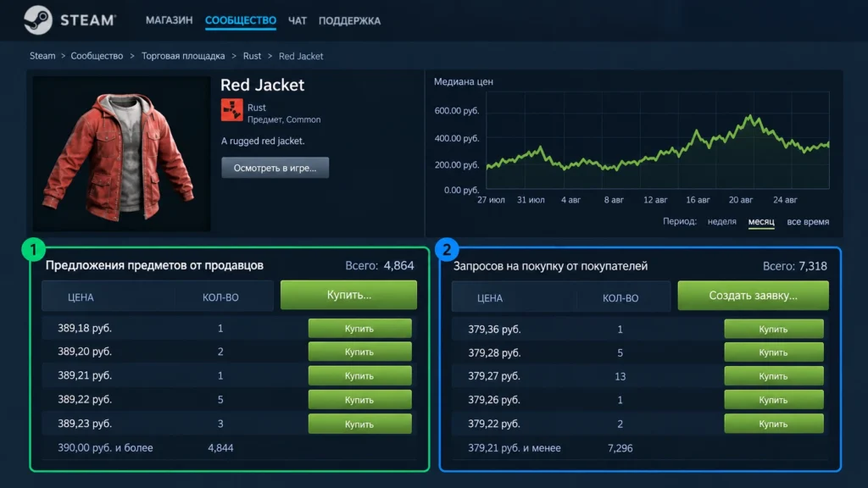The height and width of the screenshot is (488, 868).
Task: Click Купить for 379,28 руб. request
Action: click(x=773, y=352)
